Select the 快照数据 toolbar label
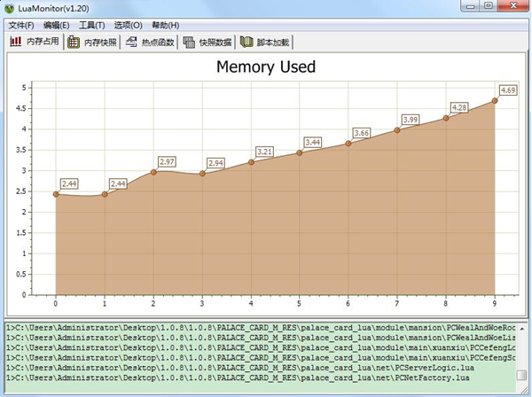532x397 pixels. [215, 42]
